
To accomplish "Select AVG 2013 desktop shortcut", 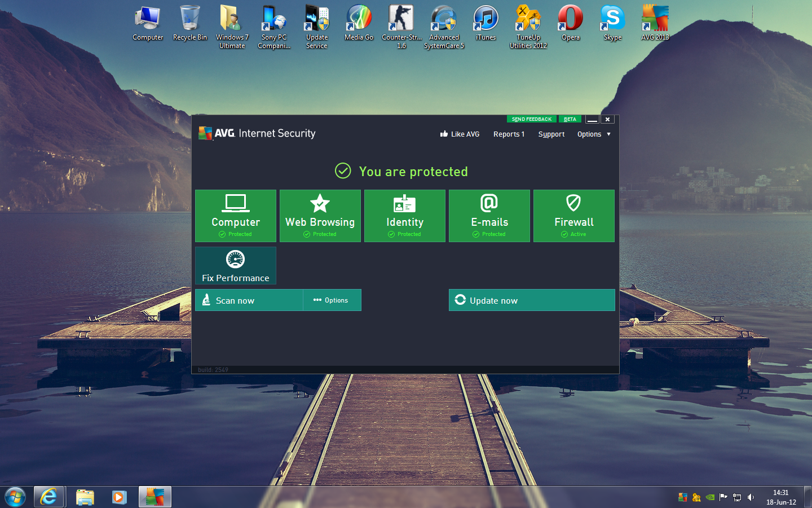I will pos(655,24).
